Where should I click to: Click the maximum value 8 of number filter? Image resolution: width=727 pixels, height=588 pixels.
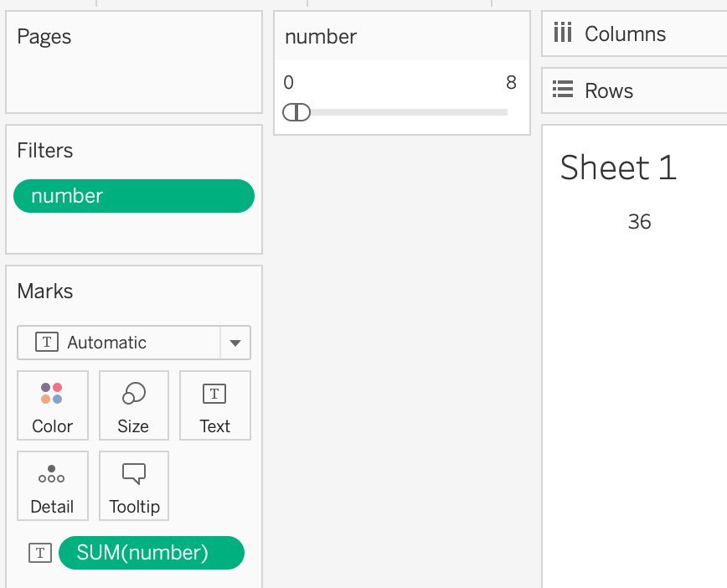coord(512,83)
